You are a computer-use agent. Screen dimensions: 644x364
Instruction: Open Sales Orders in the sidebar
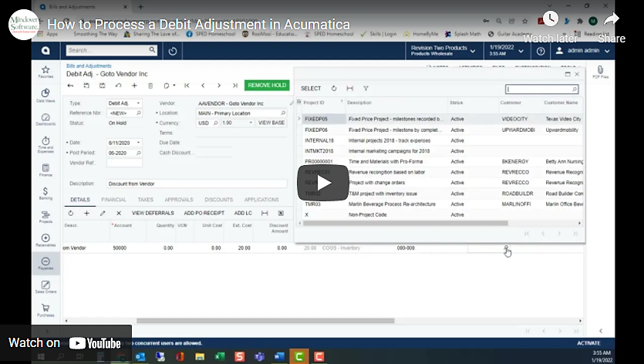tap(46, 287)
